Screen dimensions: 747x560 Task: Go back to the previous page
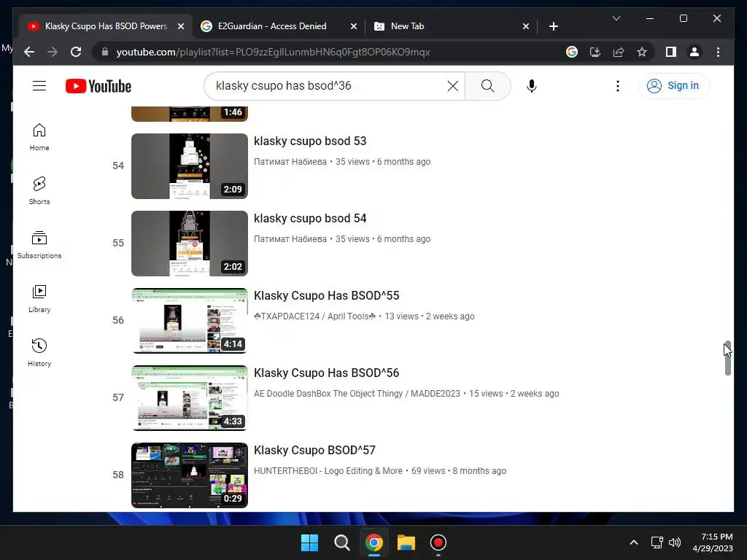pyautogui.click(x=29, y=52)
